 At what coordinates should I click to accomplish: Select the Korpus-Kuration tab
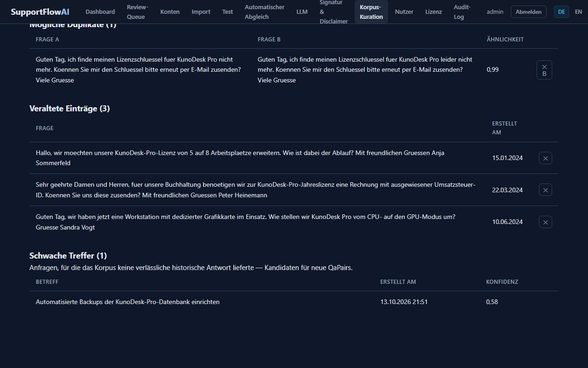(x=371, y=12)
